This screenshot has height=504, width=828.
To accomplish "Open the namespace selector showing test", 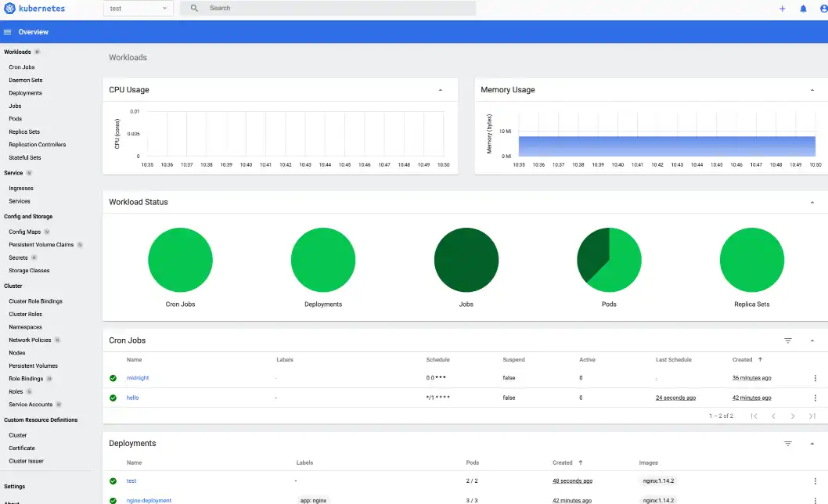I will pos(138,8).
